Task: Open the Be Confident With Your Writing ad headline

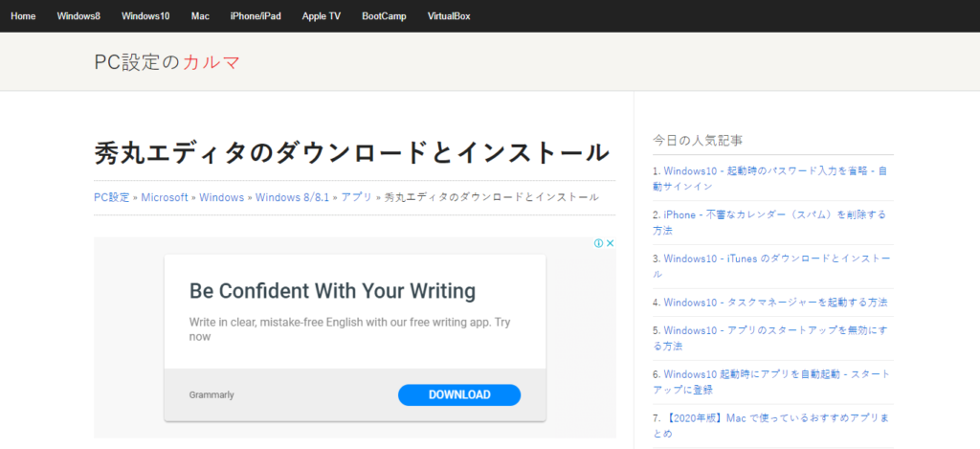Action: pos(332,291)
